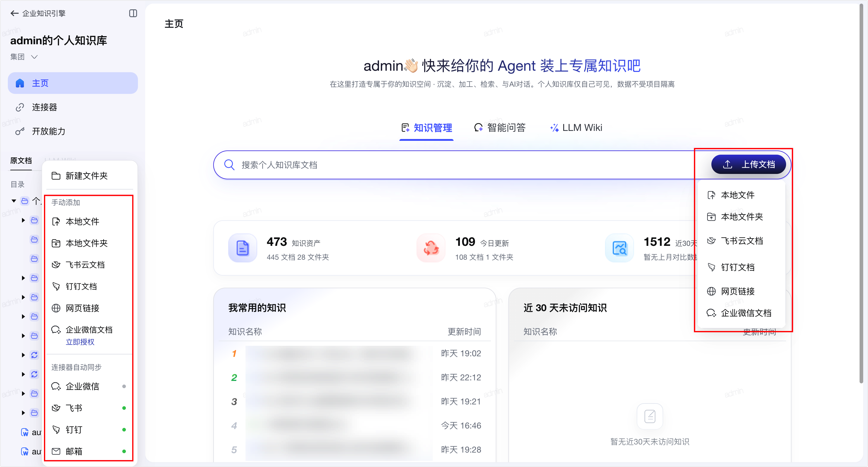The height and width of the screenshot is (467, 868).
Task: Open the row updated 昨天 19:02
Action: point(355,354)
